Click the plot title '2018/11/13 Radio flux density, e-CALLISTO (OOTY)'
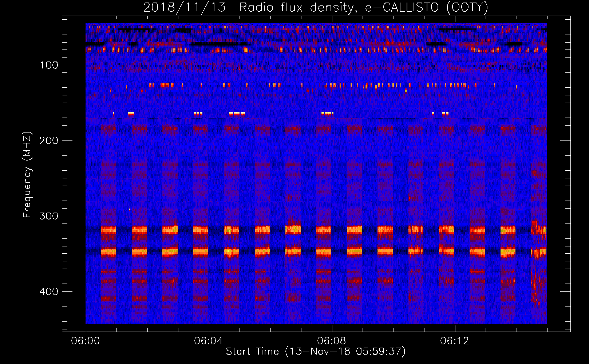Viewport: 589px width, 364px height. (316, 8)
